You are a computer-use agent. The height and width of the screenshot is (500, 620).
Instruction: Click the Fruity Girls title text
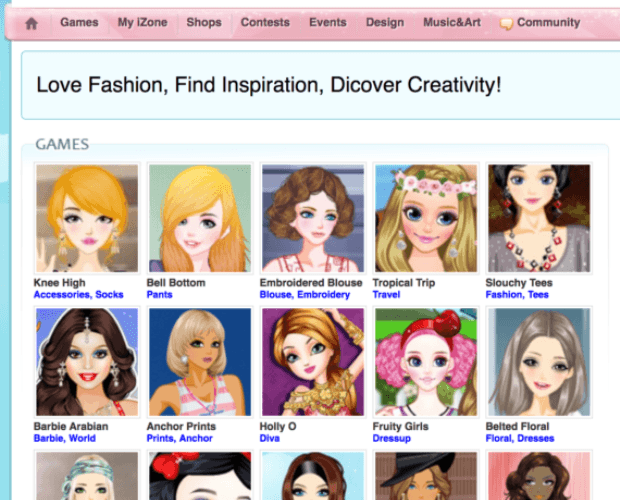tap(401, 426)
